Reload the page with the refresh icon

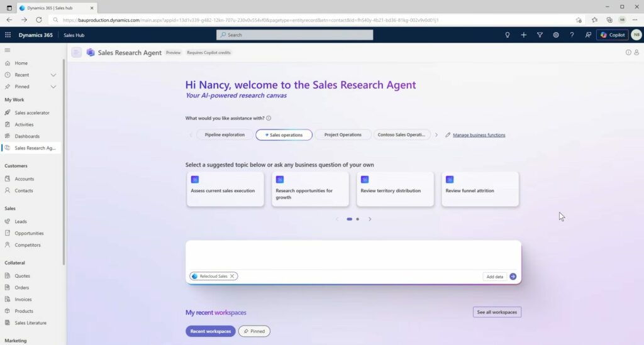coord(39,19)
